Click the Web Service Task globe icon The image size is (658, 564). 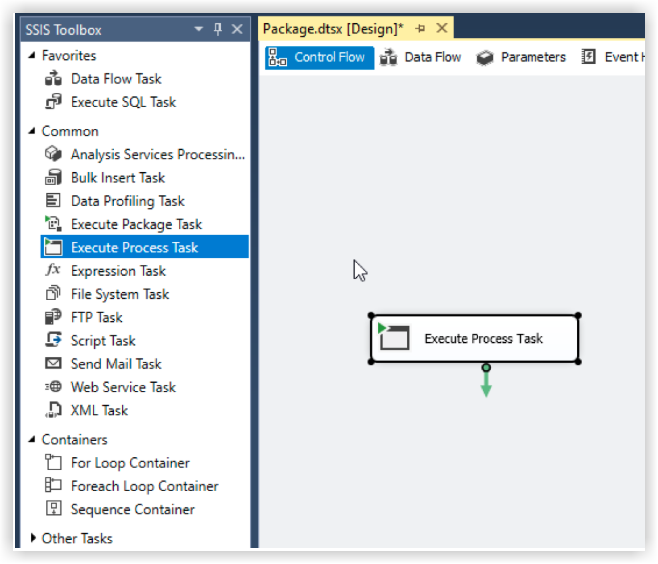point(53,386)
